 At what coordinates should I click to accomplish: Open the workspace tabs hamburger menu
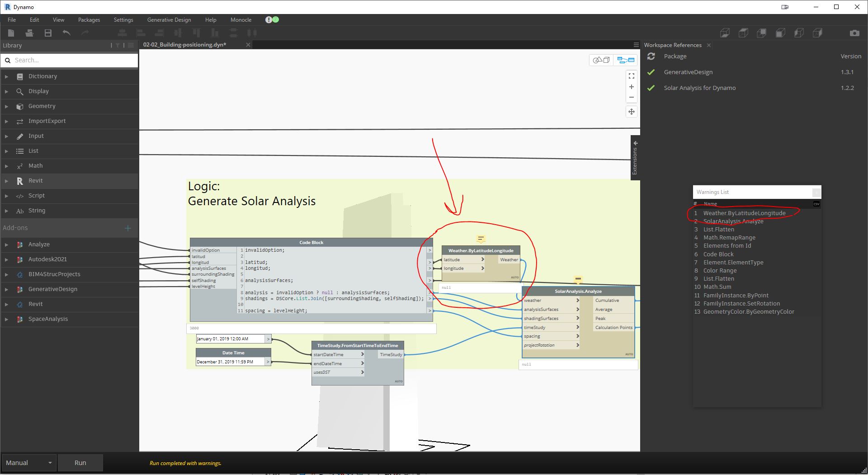point(636,45)
